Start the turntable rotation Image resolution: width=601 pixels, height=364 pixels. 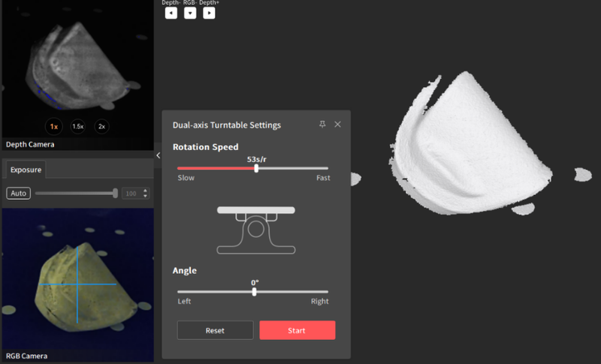297,330
